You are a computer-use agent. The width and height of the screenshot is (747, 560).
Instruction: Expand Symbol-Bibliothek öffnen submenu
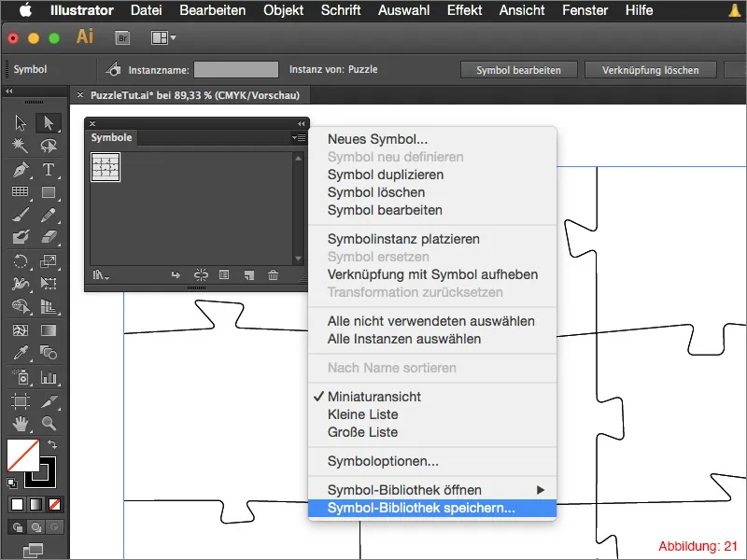pos(432,490)
